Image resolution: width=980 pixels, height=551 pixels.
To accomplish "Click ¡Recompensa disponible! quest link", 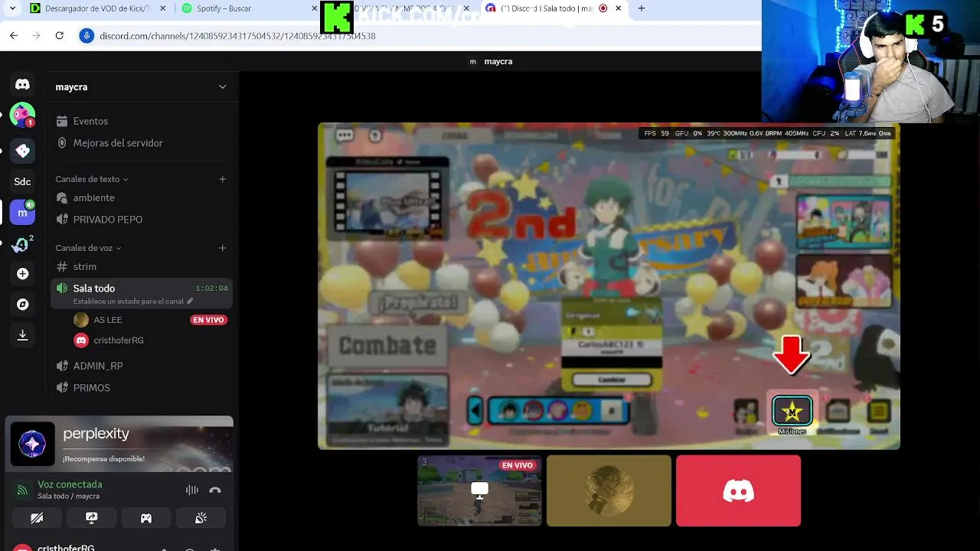I will tap(103, 458).
